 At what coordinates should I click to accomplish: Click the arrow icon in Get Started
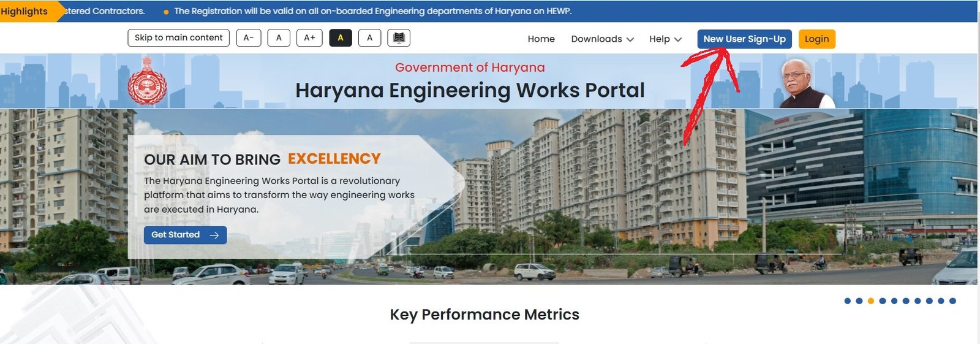[x=214, y=235]
